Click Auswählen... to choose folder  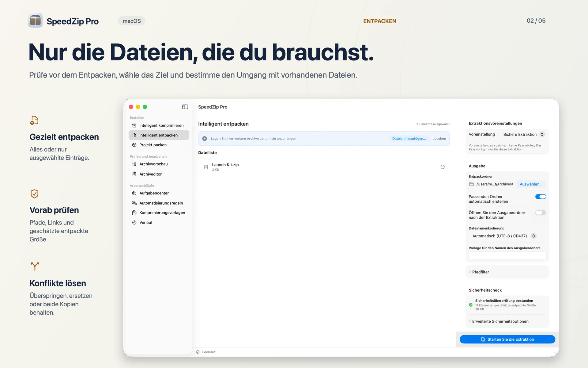[x=531, y=184]
